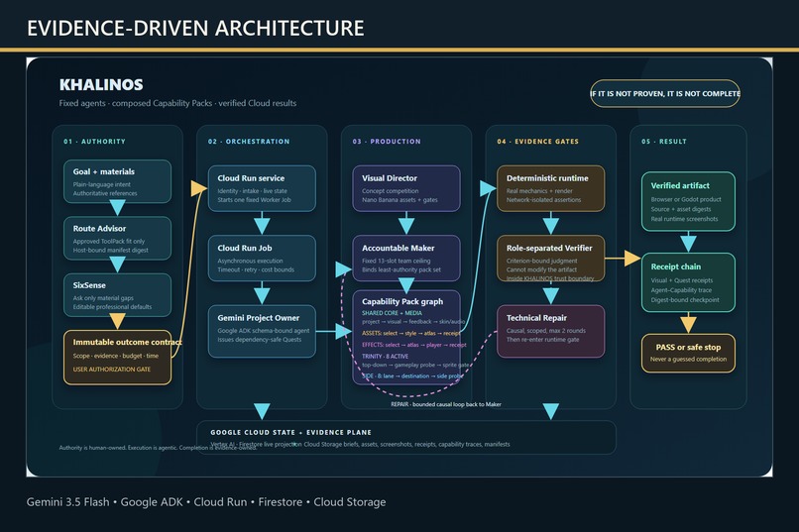Image resolution: width=799 pixels, height=532 pixels.
Task: Click 'Timeout · retry · cost bounds' line
Action: (x=256, y=269)
